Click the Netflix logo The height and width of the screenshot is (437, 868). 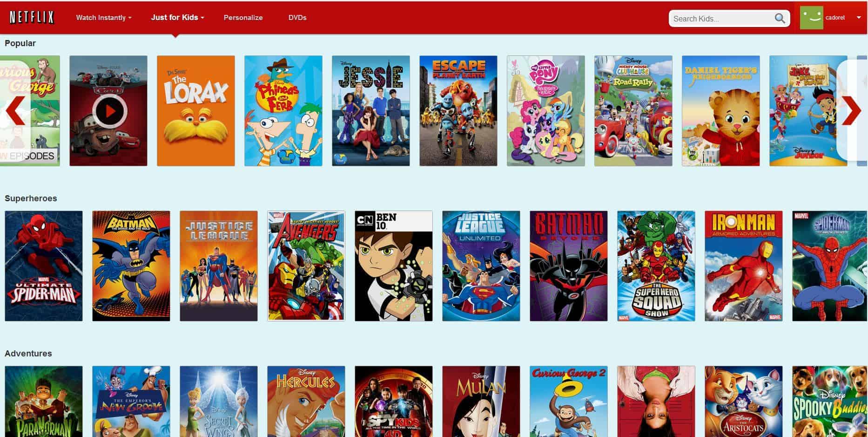pos(32,18)
